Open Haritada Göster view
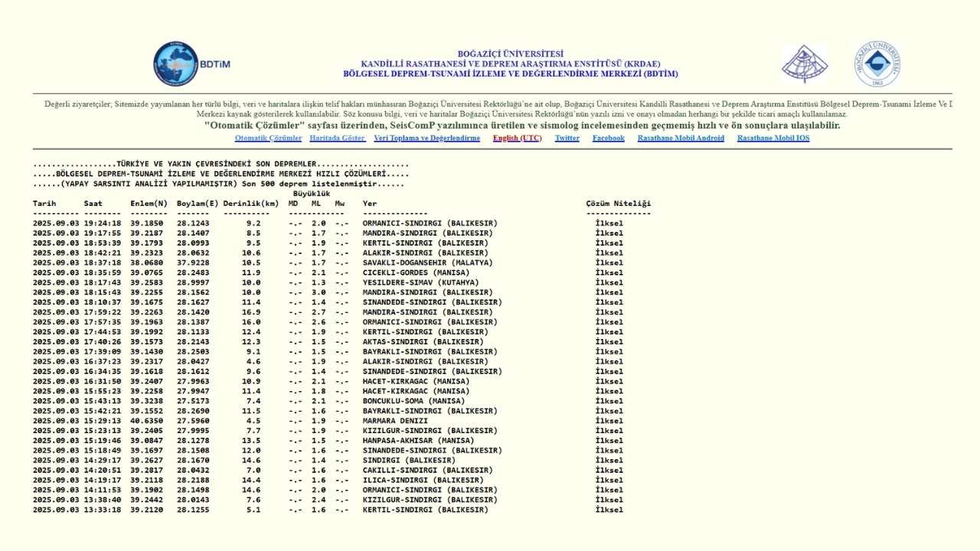This screenshot has height=551, width=980. click(338, 139)
